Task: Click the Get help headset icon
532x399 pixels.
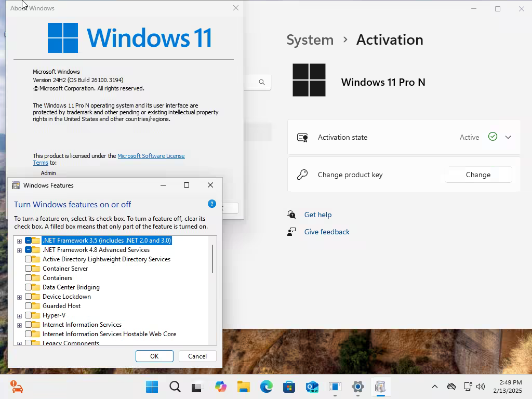Action: pyautogui.click(x=291, y=215)
